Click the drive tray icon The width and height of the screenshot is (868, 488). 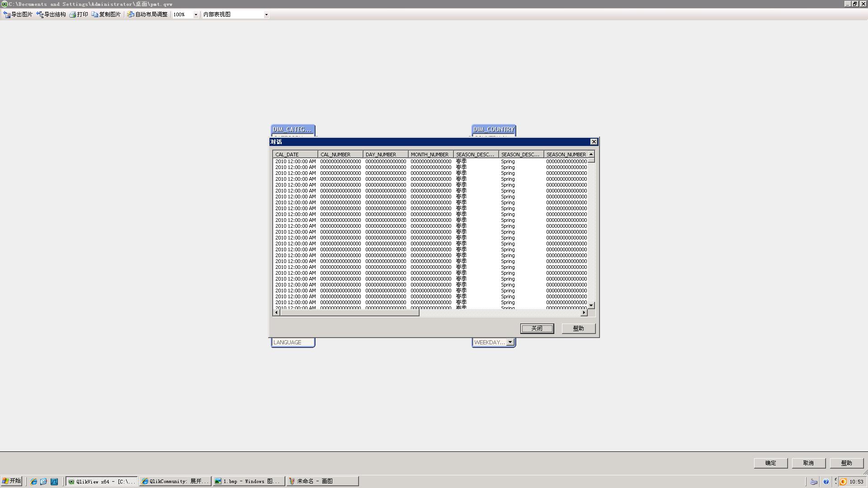coord(814,482)
